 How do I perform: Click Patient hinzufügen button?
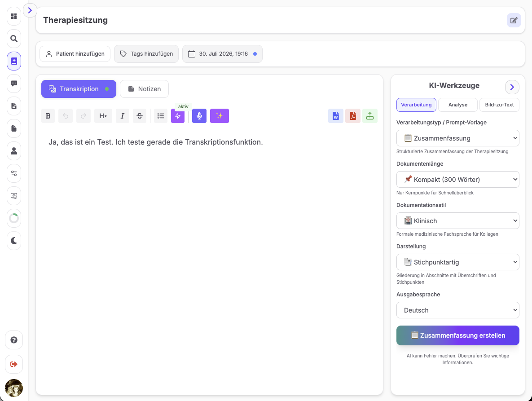[x=75, y=53]
